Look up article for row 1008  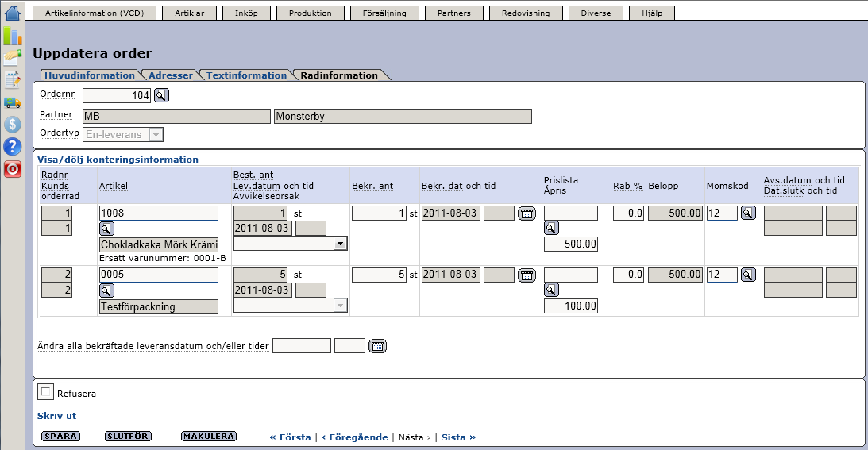pos(106,229)
